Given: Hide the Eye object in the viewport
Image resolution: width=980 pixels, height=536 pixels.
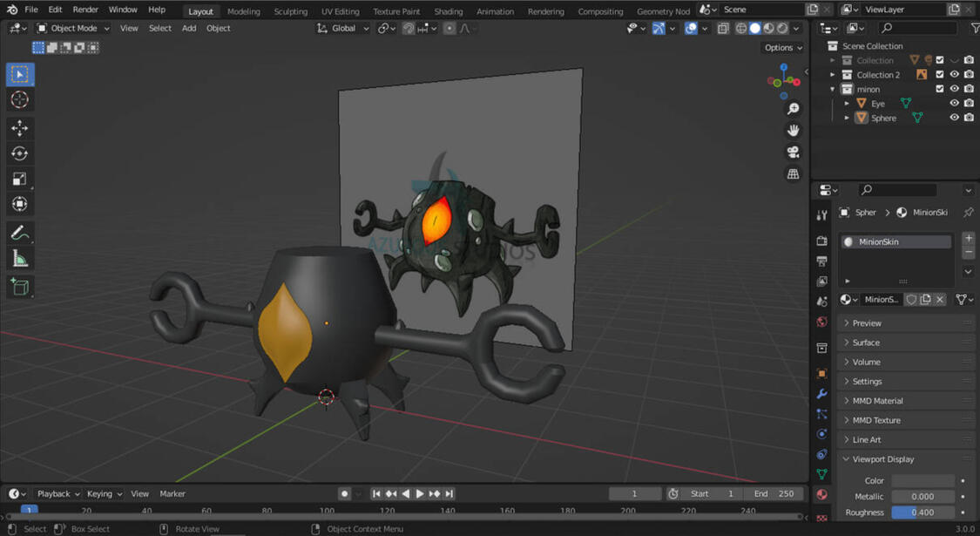Looking at the screenshot, I should 954,104.
